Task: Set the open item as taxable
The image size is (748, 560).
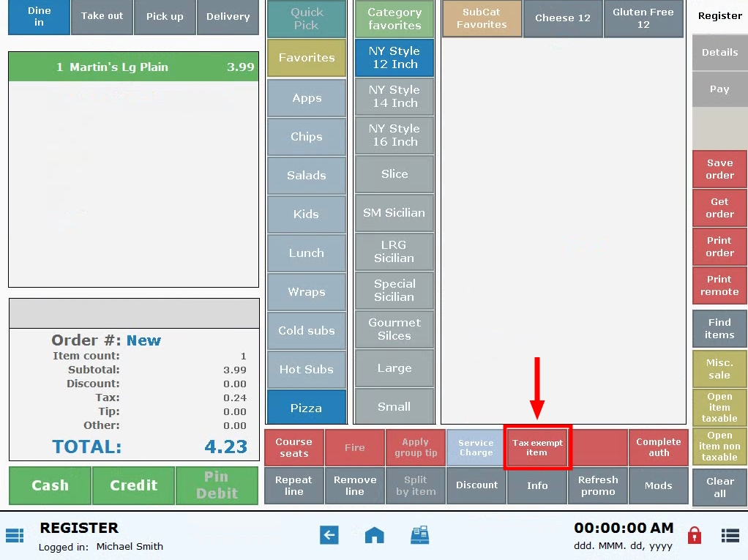Action: pyautogui.click(x=719, y=408)
